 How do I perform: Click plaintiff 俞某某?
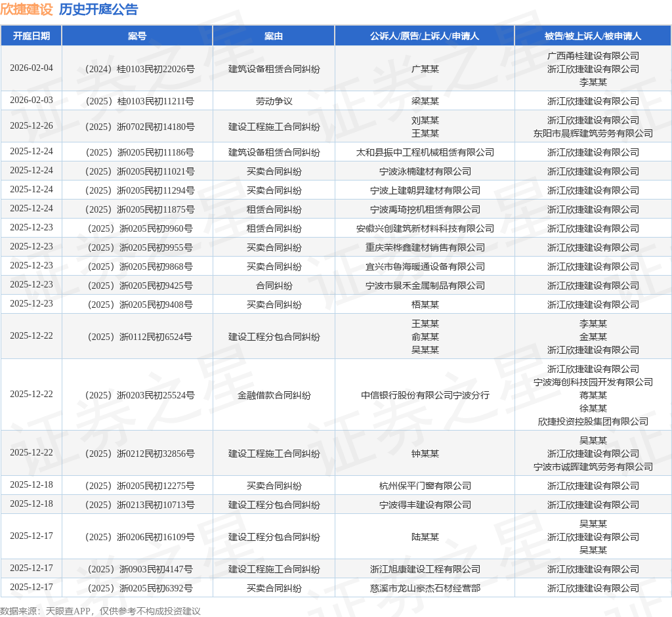pos(425,337)
